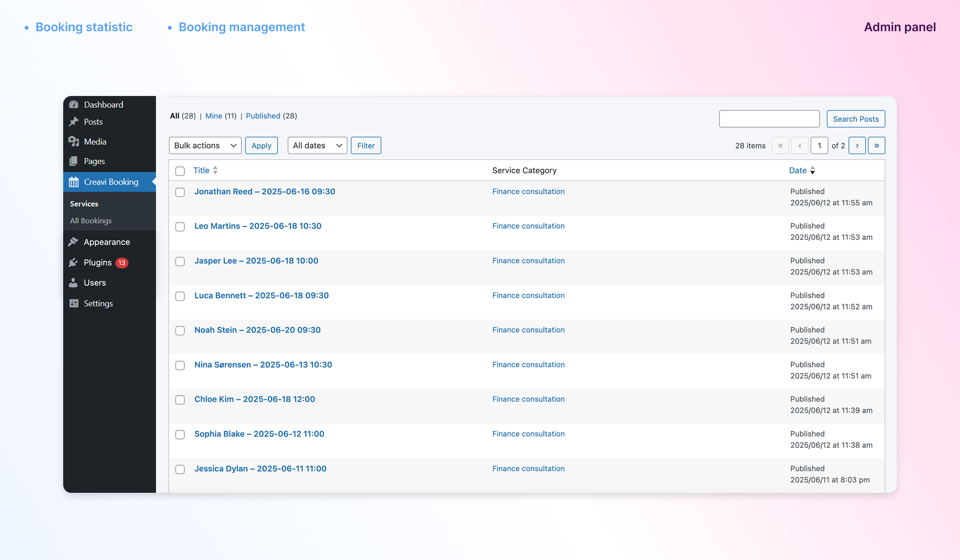Viewport: 960px width, 560px height.
Task: Show the Mine (11) filter link
Action: 221,116
